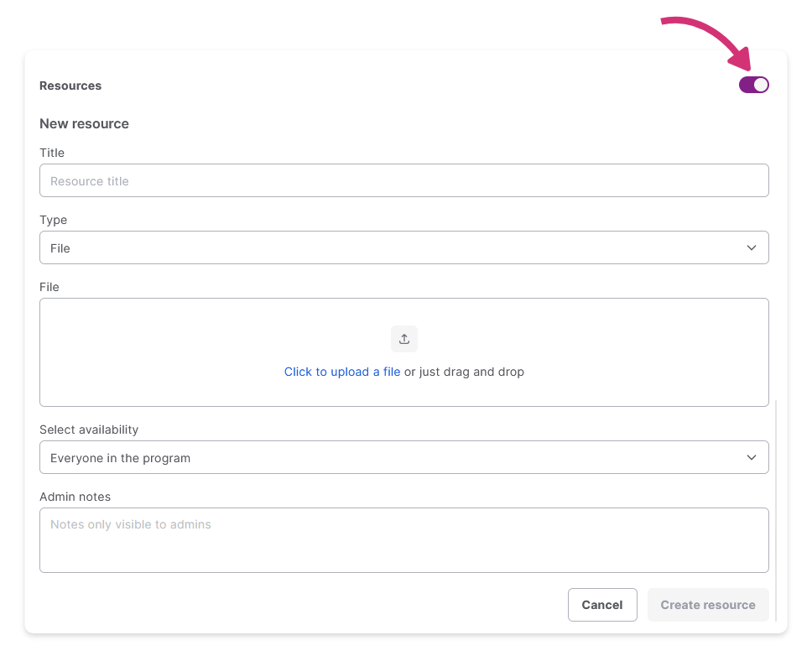812x656 pixels.
Task: Click the Click to upload a file link
Action: [342, 372]
